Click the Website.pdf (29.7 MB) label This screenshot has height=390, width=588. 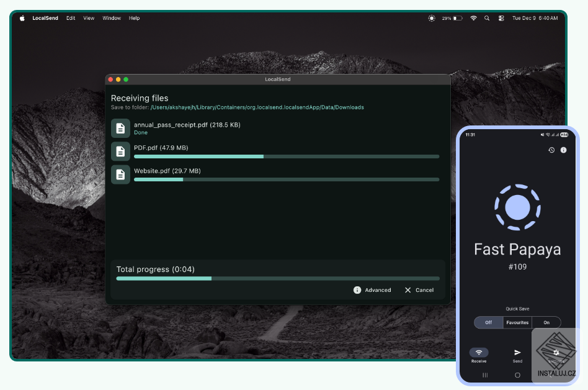click(167, 171)
